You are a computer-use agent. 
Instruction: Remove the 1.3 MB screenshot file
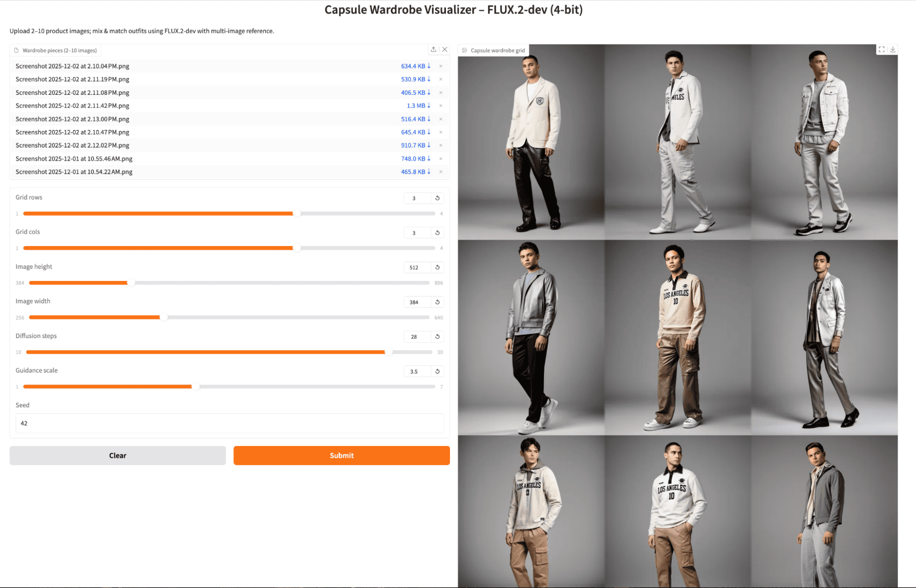441,106
